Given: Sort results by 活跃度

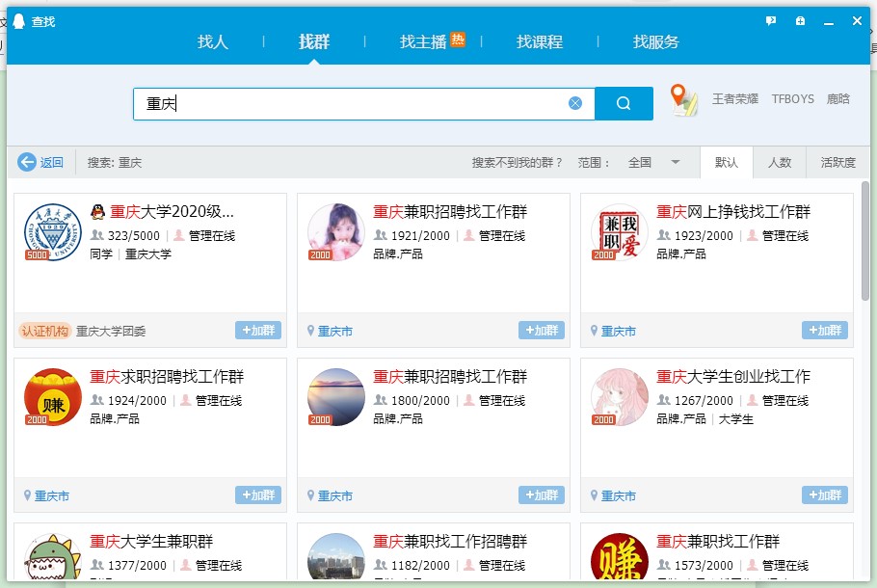Looking at the screenshot, I should coord(837,162).
